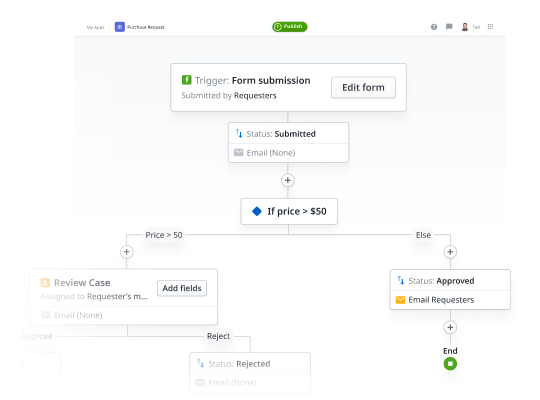Add a step above the End node
This screenshot has width=540, height=400.
[x=450, y=327]
